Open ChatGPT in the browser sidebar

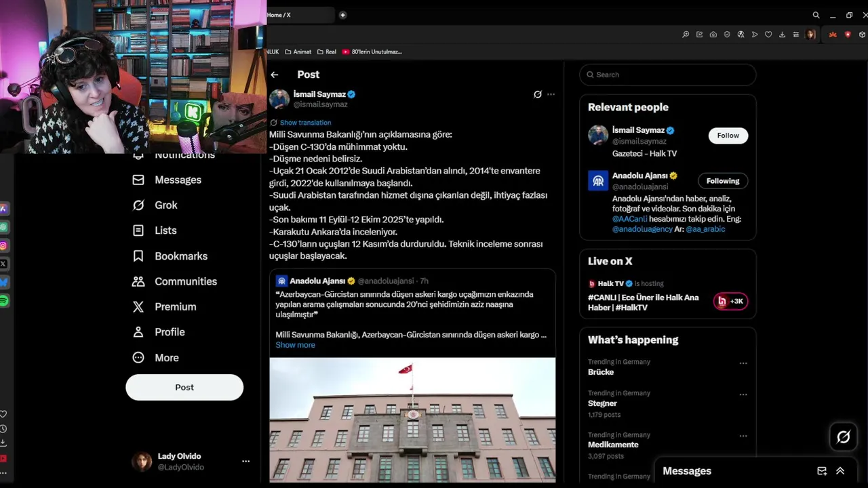[3, 227]
